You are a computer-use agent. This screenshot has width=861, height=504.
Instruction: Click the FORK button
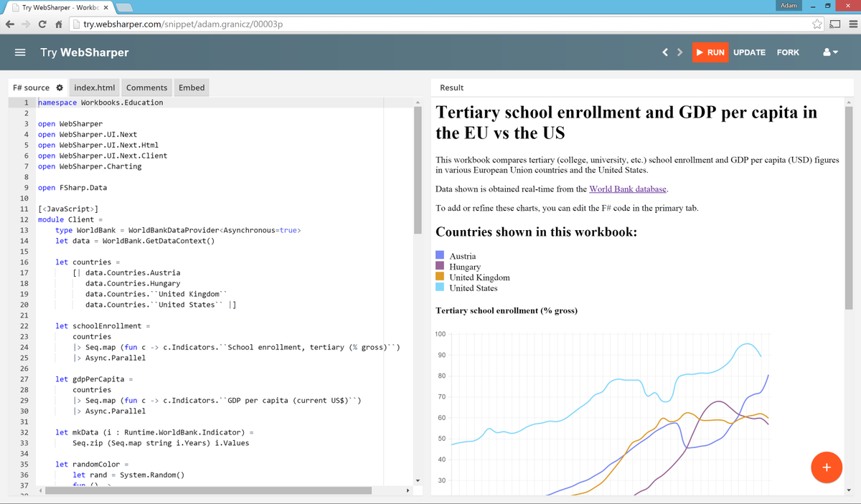tap(788, 52)
